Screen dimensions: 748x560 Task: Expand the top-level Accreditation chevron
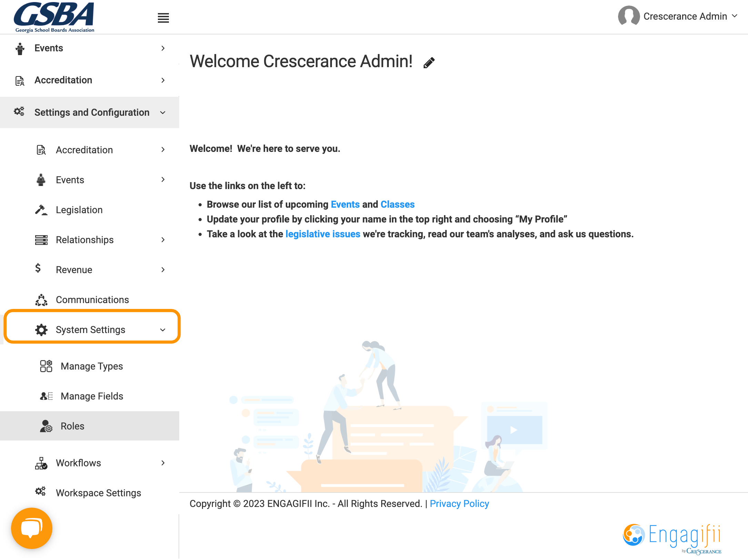coord(163,80)
